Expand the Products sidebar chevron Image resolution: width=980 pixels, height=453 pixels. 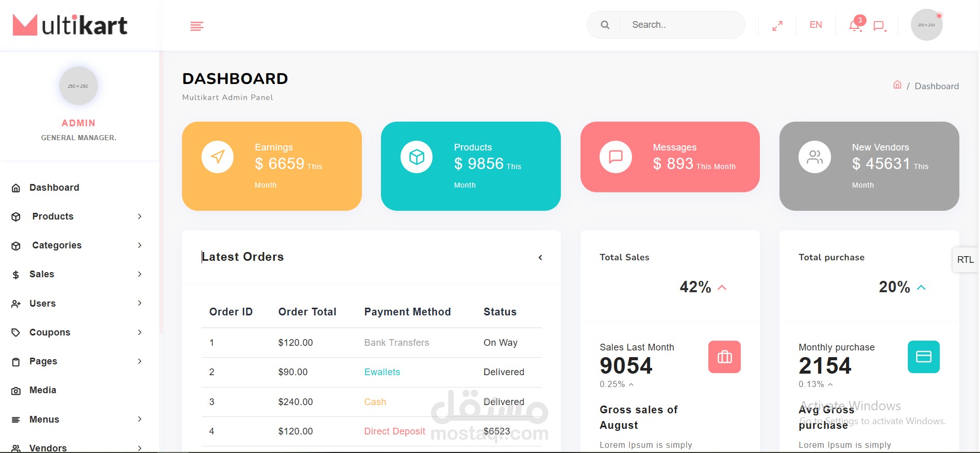[140, 216]
